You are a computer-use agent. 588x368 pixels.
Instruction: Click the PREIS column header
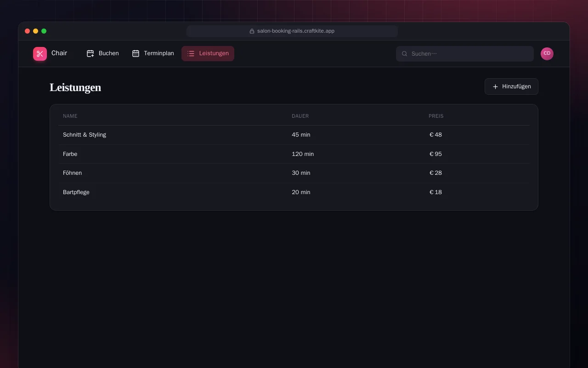click(x=436, y=116)
